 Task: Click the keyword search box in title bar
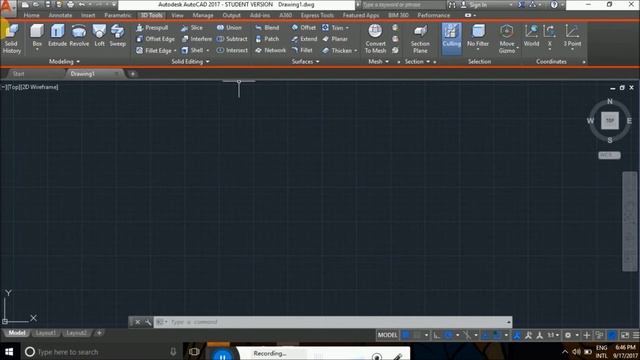click(403, 5)
